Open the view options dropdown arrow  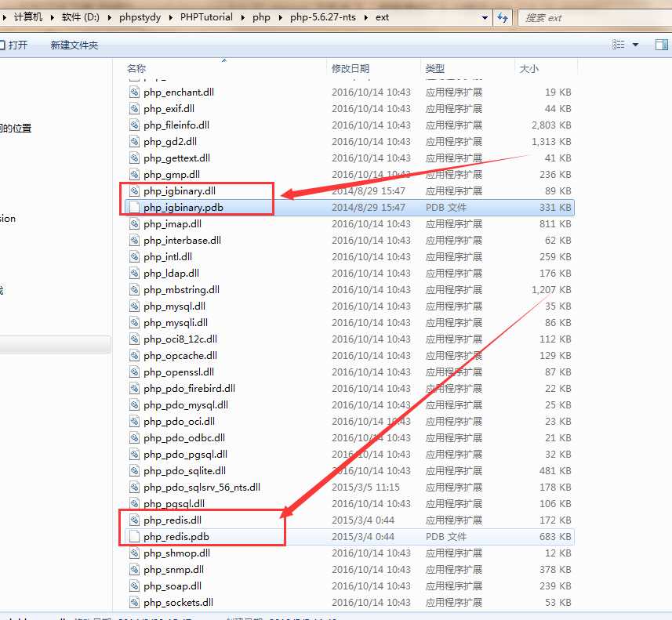[x=635, y=45]
